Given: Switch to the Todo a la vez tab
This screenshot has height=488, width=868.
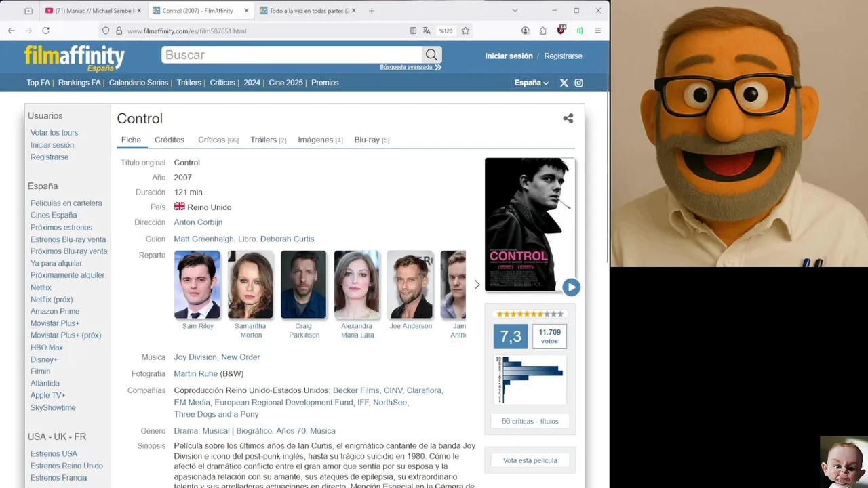Looking at the screenshot, I should tap(308, 11).
